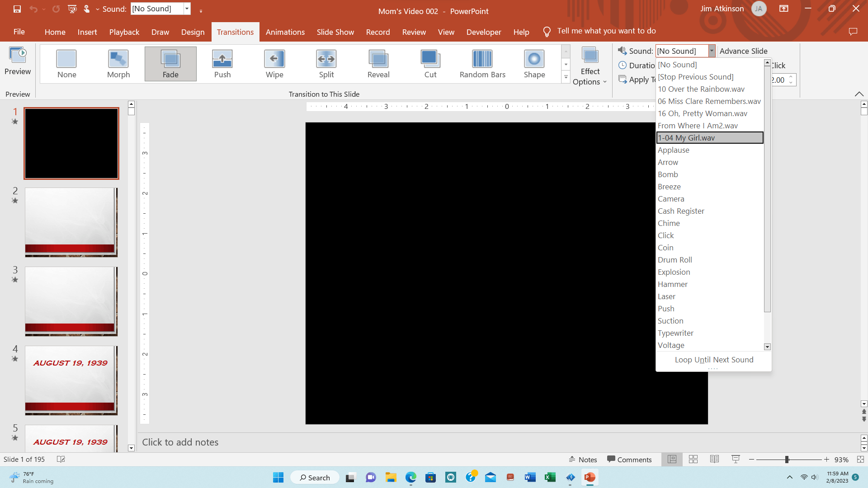Select the Shape transition icon

pos(534,64)
